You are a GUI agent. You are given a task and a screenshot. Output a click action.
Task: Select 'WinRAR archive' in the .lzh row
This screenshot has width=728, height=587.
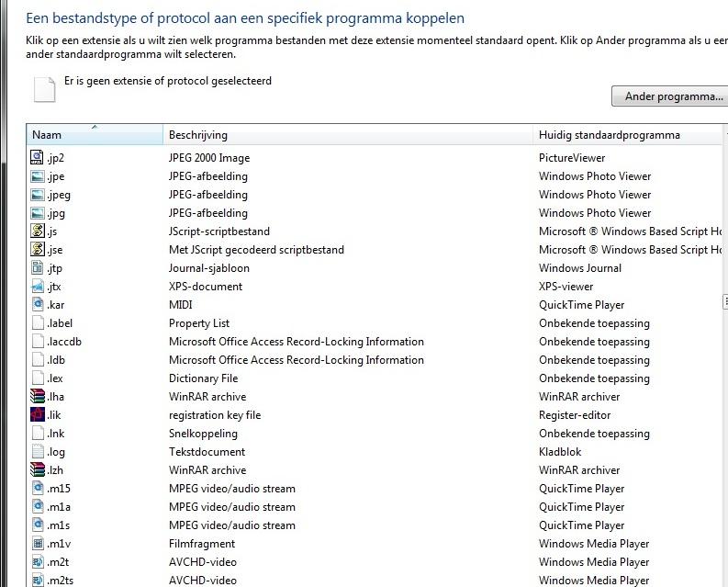207,470
